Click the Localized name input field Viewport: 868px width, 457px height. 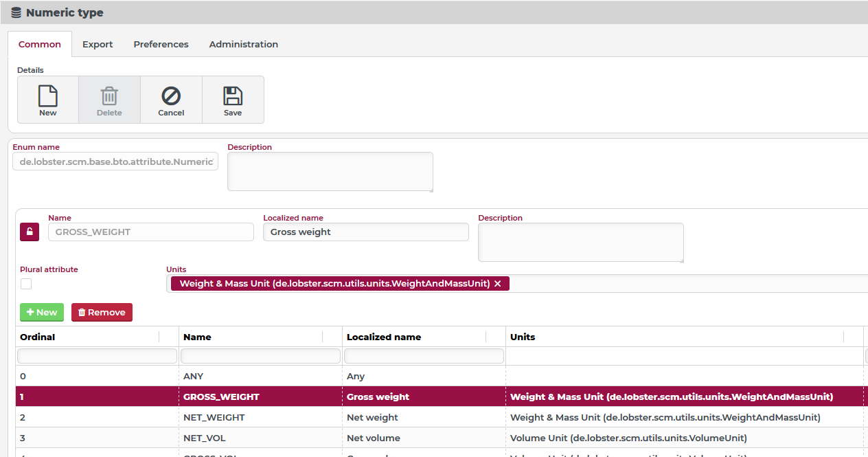pos(365,232)
